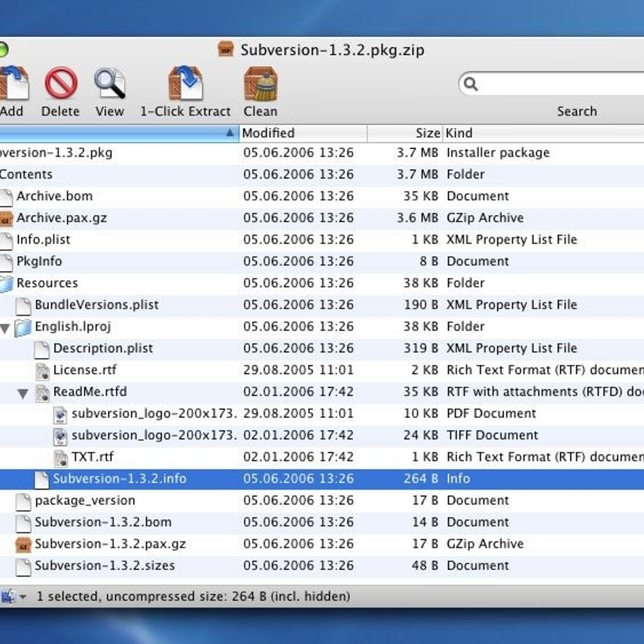Select the Archive.bom file name

click(x=54, y=196)
